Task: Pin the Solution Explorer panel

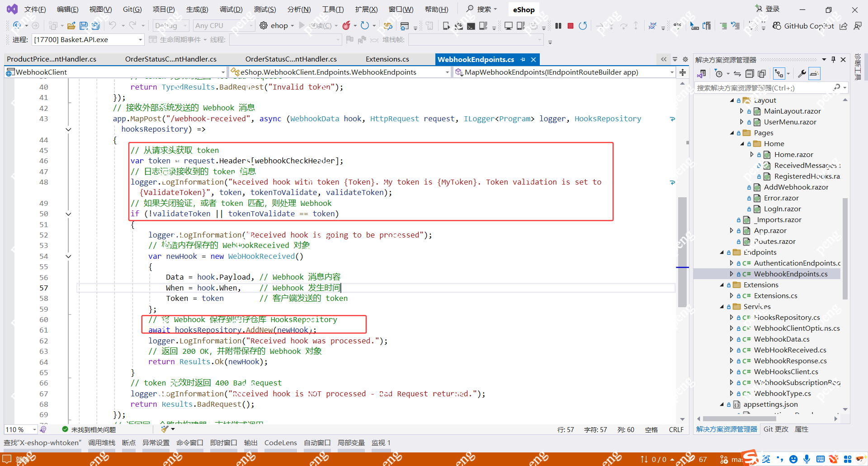Action: [833, 60]
